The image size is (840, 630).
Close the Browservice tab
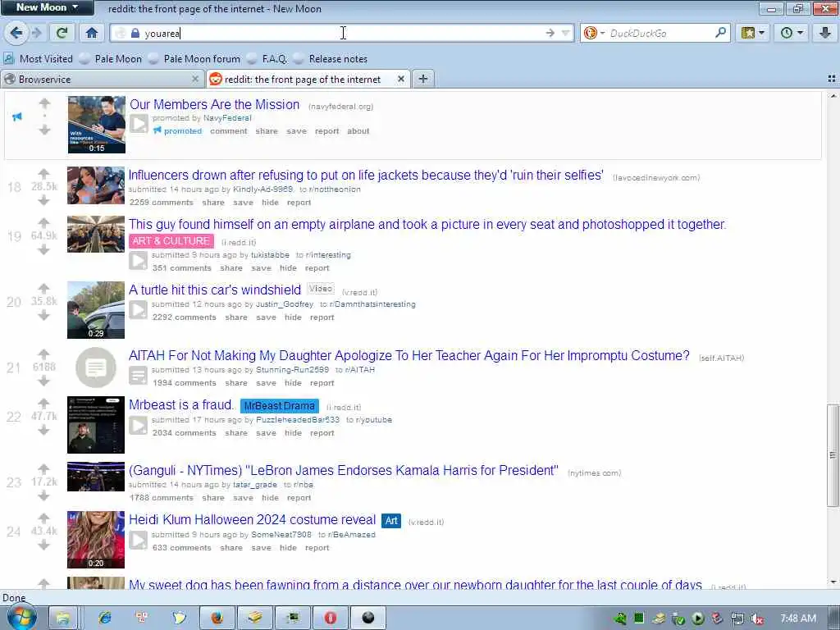195,80
